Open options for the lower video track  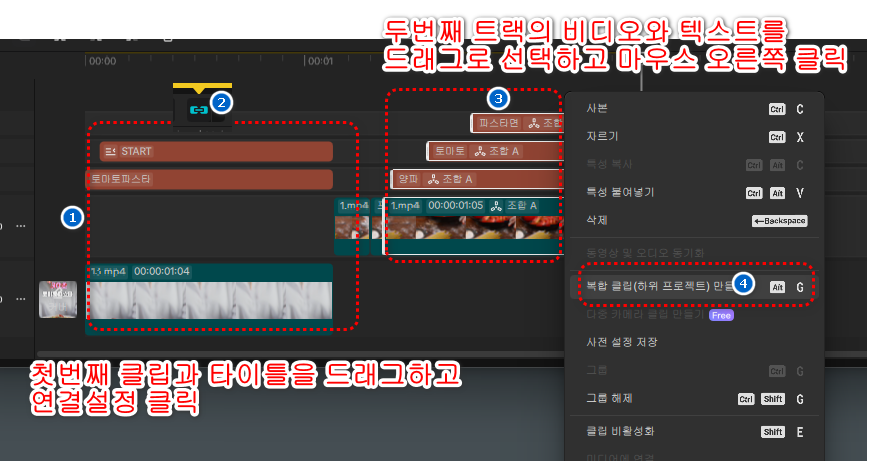pos(20,298)
